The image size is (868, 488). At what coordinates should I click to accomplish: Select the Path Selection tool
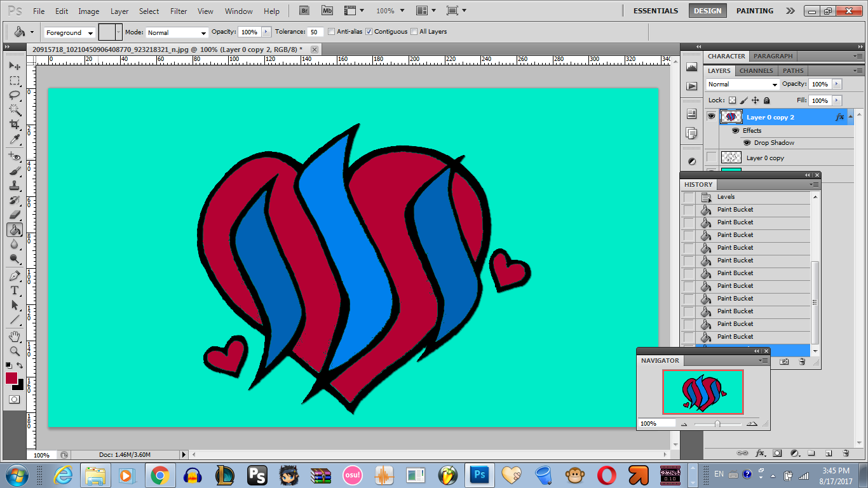[x=15, y=305]
